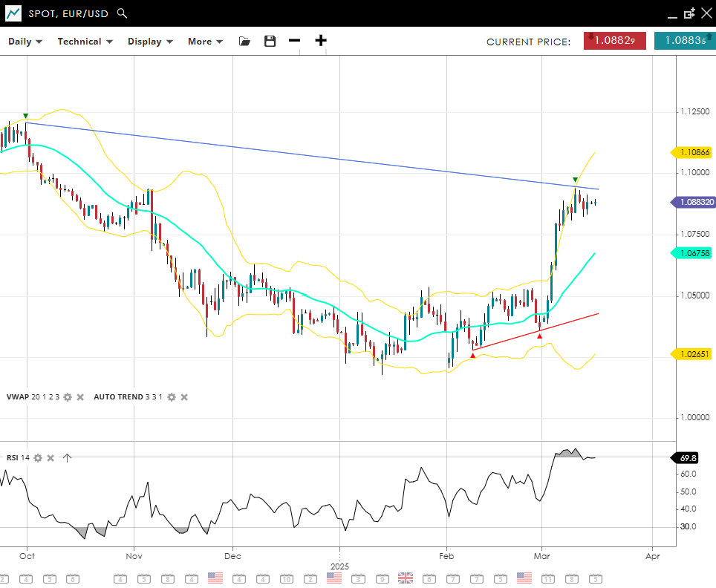Remove the AUTO TREND indicator
The width and height of the screenshot is (716, 588).
point(184,397)
